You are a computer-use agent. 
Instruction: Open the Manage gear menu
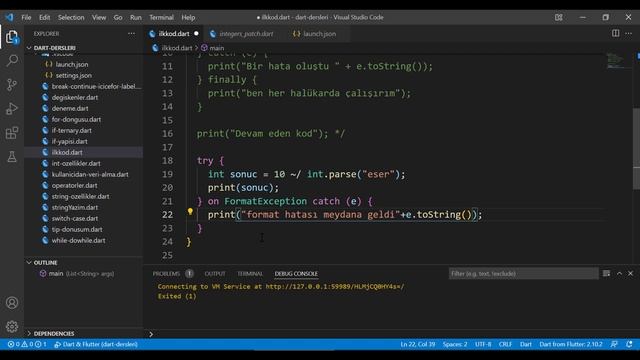(x=12, y=327)
